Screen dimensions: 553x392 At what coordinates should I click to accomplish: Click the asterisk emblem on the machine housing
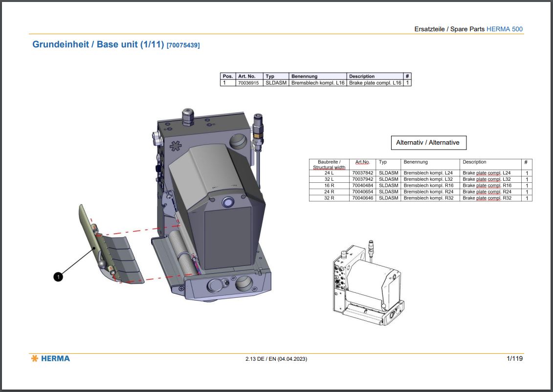pyautogui.click(x=175, y=146)
